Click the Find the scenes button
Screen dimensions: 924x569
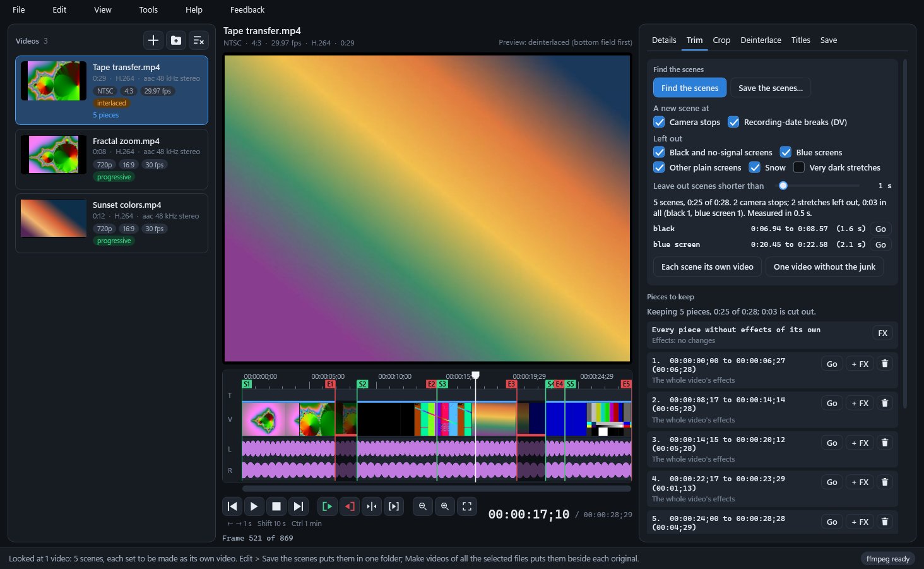click(690, 88)
